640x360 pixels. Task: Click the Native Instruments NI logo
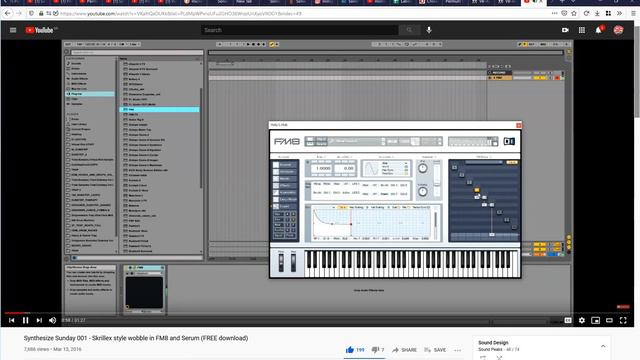pyautogui.click(x=509, y=141)
